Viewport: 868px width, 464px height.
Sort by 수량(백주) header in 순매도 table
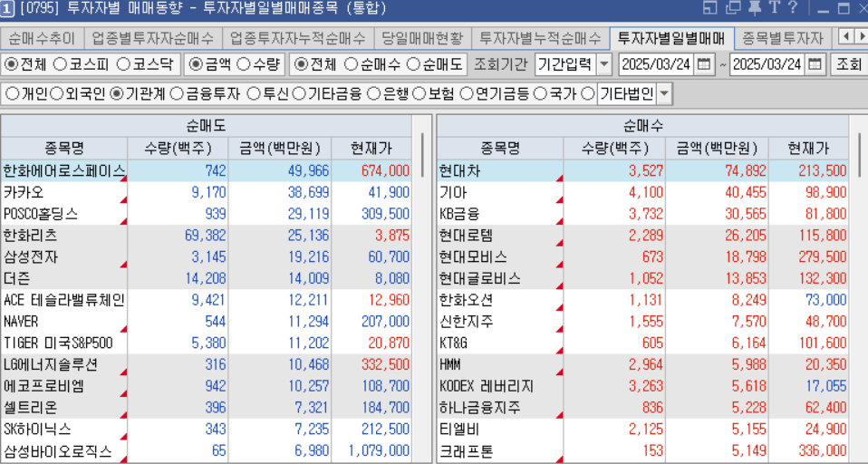[178, 149]
